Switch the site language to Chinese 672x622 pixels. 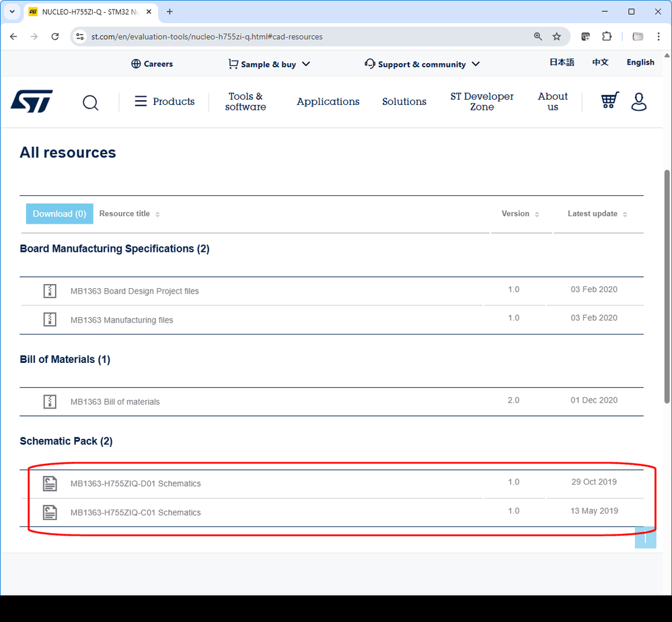600,62
